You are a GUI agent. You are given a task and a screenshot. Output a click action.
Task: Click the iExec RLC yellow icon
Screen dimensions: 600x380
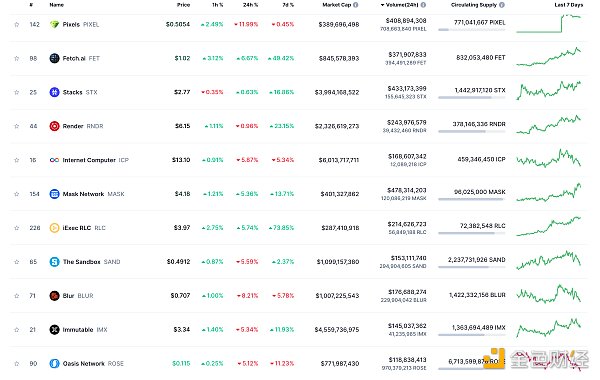(54, 228)
